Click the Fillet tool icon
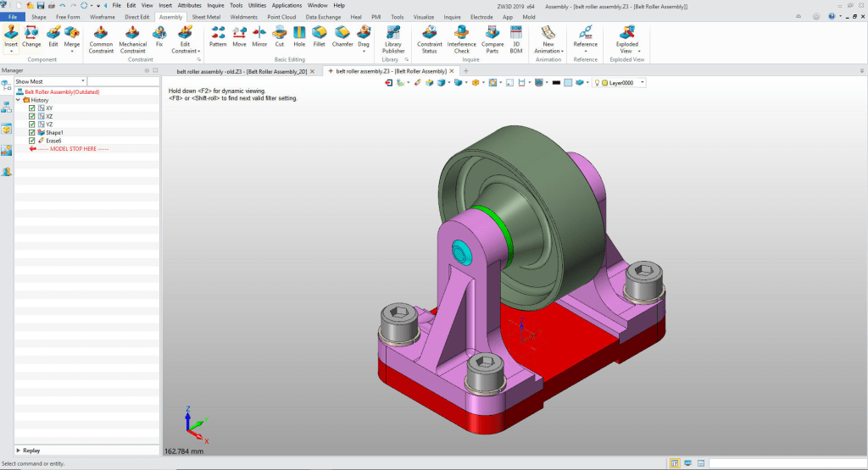 319,36
